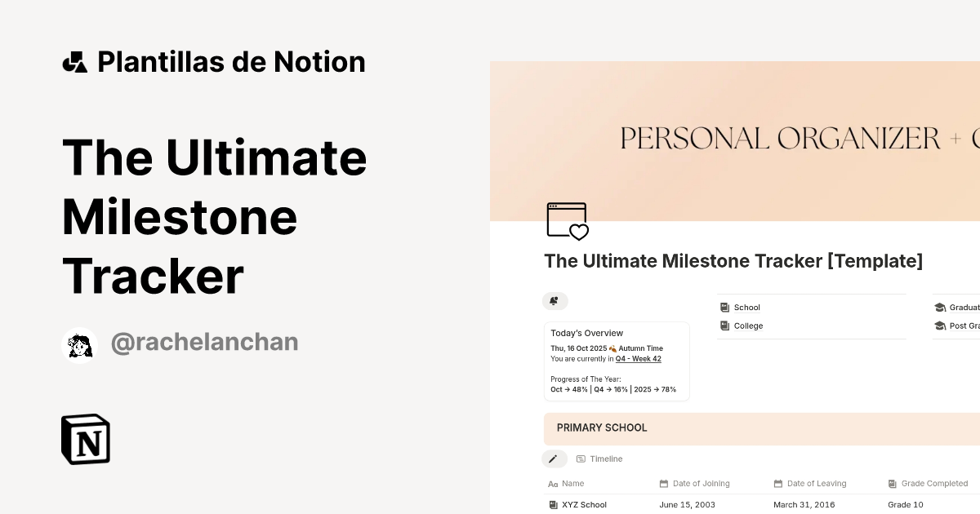Click the Timeline view icon
This screenshot has height=514, width=980.
[x=581, y=459]
